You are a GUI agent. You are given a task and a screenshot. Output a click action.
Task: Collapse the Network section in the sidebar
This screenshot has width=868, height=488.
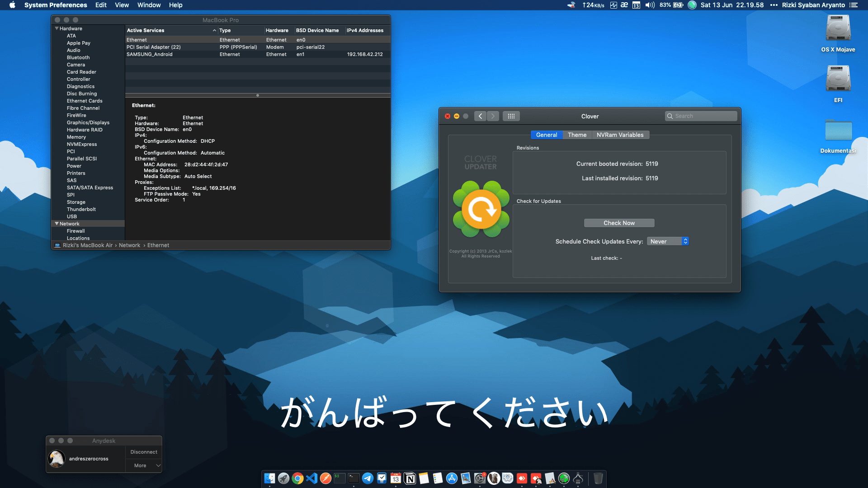click(57, 224)
